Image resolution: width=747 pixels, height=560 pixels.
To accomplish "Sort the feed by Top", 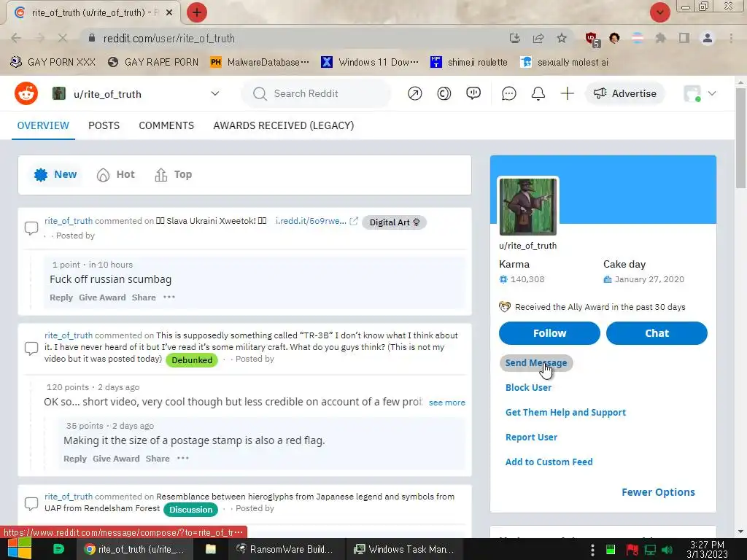I will (174, 174).
